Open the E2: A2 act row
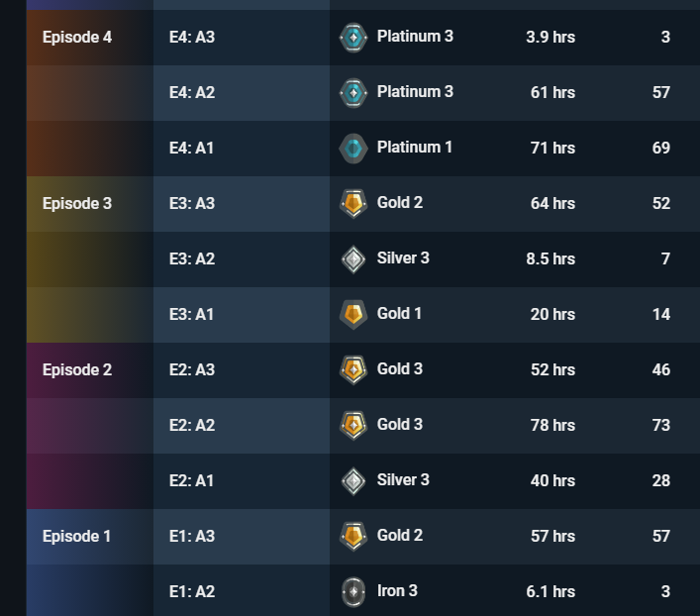 click(x=192, y=426)
